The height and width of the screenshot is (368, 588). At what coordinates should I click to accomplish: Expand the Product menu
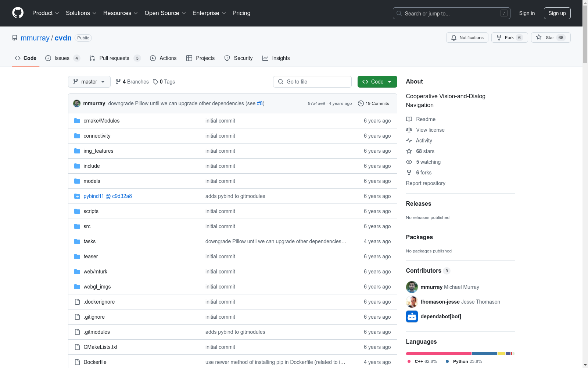46,13
